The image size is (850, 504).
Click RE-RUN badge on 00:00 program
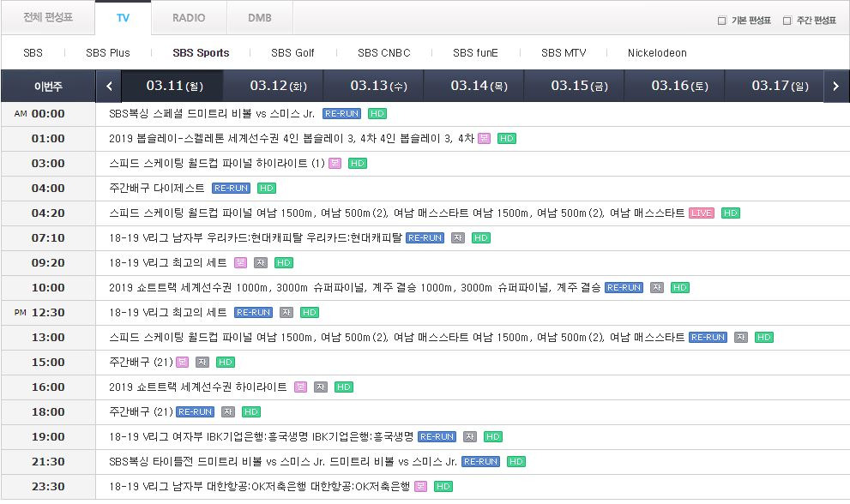[341, 114]
